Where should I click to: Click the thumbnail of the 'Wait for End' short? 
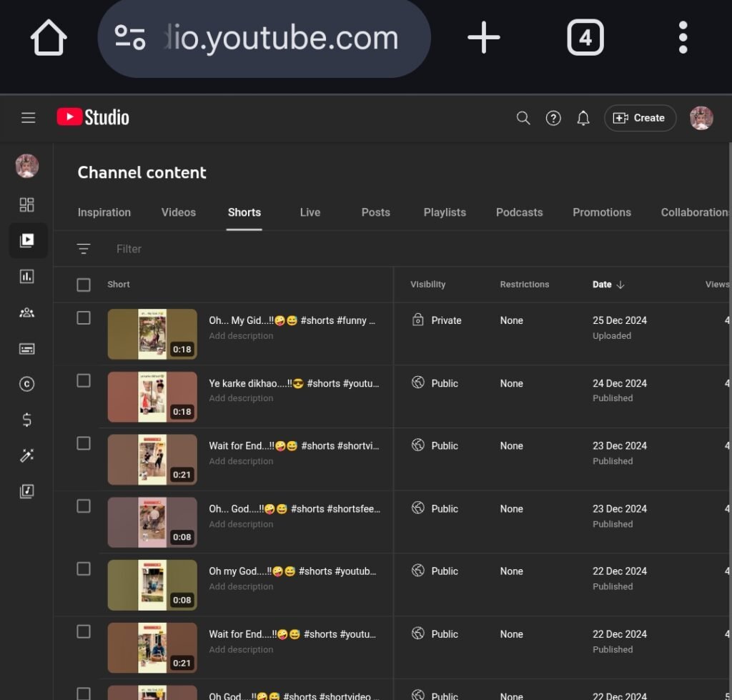tap(152, 459)
